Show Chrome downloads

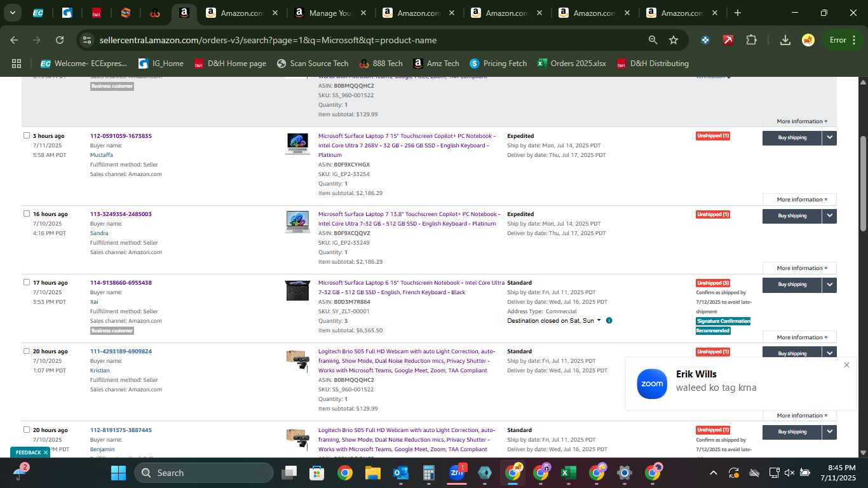click(x=785, y=40)
